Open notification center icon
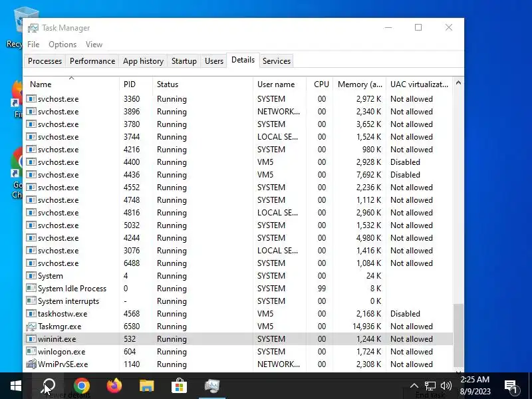532x399 pixels. click(511, 386)
